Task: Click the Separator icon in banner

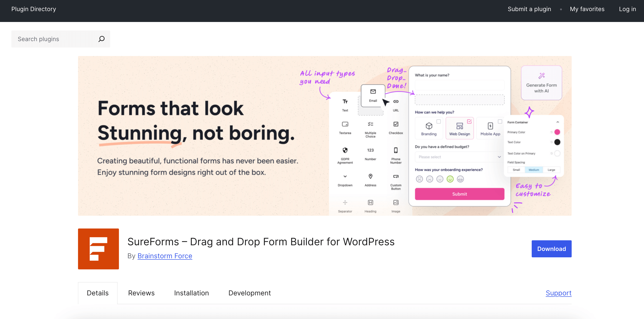Action: pos(345,202)
